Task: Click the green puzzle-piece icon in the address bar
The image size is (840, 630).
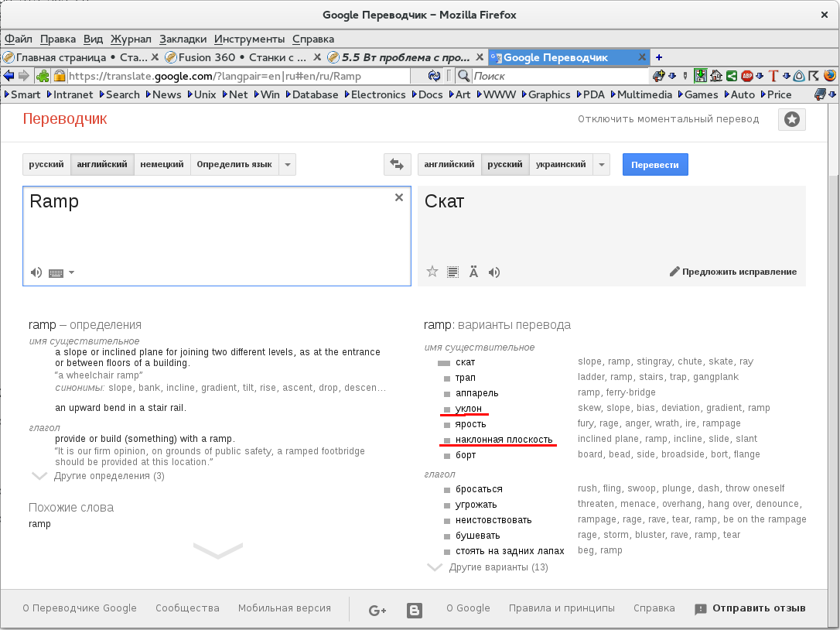Action: pyautogui.click(x=43, y=76)
